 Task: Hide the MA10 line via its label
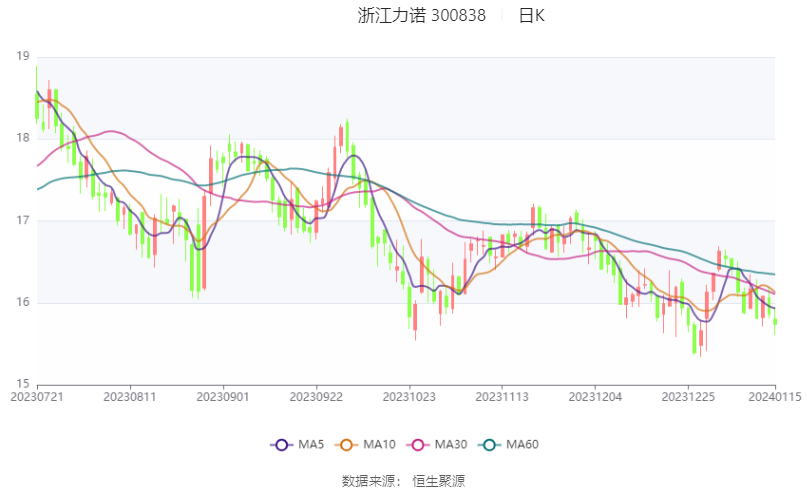point(379,445)
